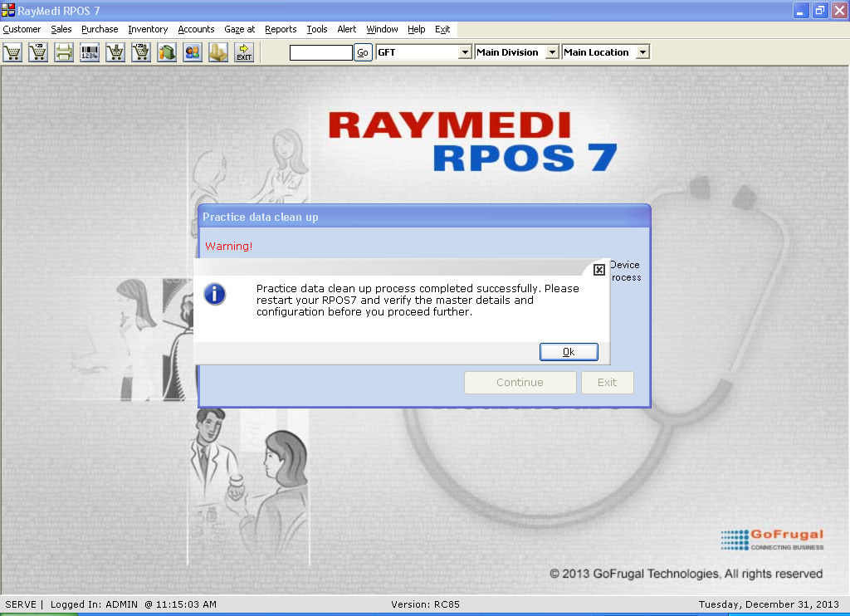Click the blue information icon in message

tap(215, 295)
